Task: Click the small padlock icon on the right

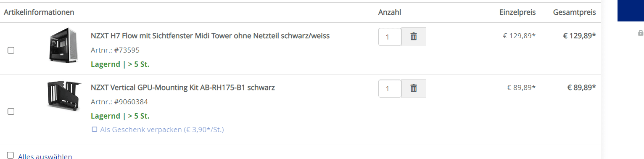Action: (641, 33)
